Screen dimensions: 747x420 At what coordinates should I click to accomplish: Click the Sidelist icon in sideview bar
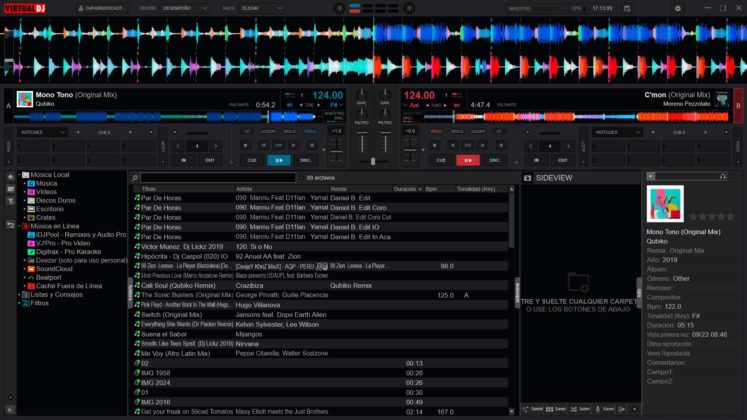click(525, 409)
